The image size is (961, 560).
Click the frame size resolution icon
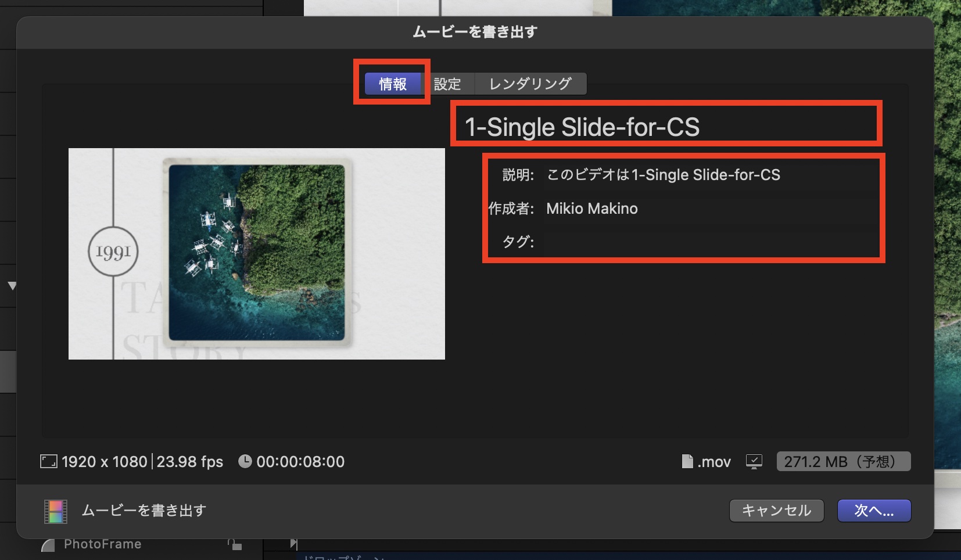pyautogui.click(x=49, y=462)
